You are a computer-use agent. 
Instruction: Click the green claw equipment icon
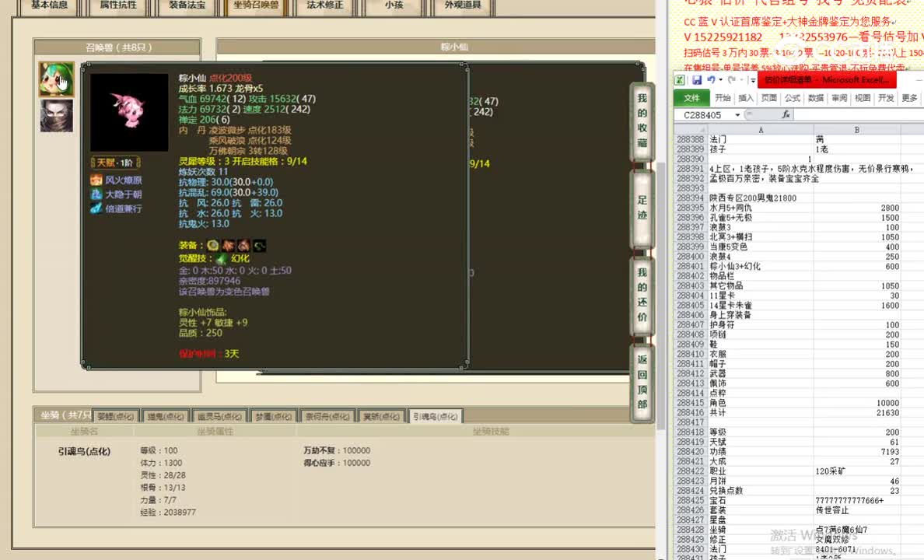pyautogui.click(x=259, y=245)
